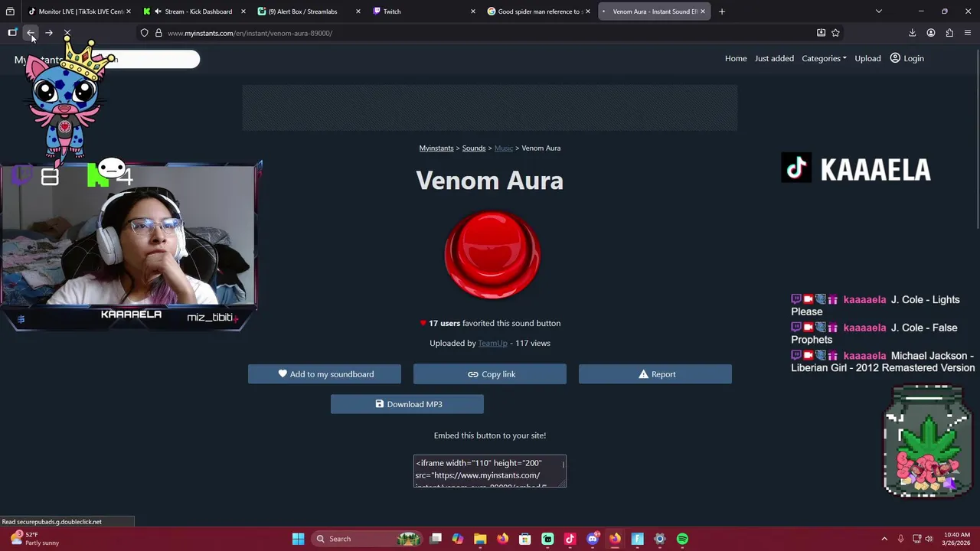Switch to the Good spider man reference tab
The height and width of the screenshot is (551, 980).
click(x=537, y=11)
